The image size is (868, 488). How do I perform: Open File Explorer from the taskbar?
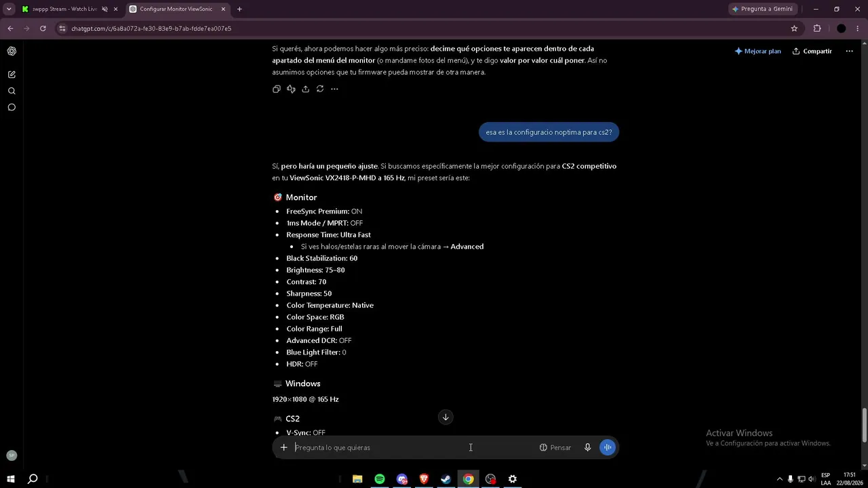[x=357, y=479]
